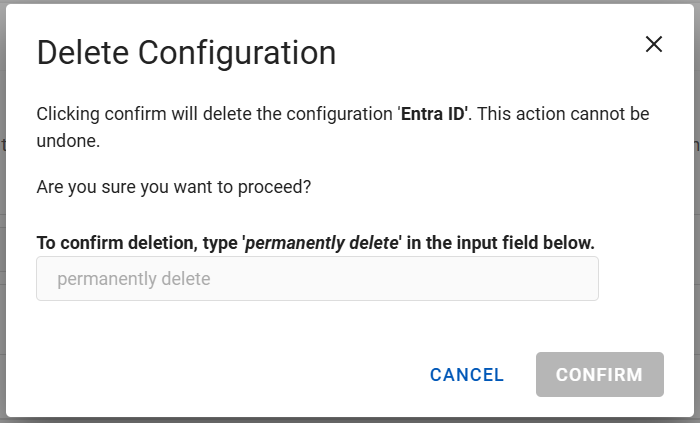Image resolution: width=700 pixels, height=423 pixels.
Task: Click the bold 'Entra ID' configuration name
Action: 434,114
